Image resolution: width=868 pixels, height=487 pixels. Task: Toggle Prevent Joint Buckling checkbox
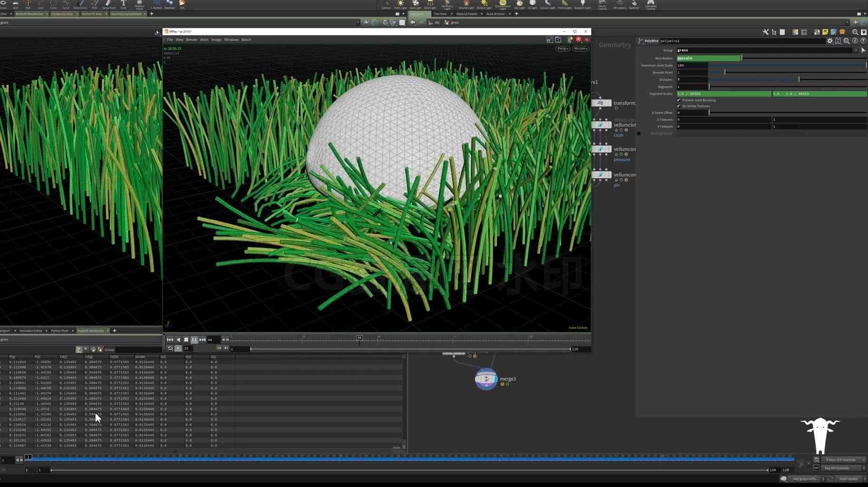pos(678,100)
